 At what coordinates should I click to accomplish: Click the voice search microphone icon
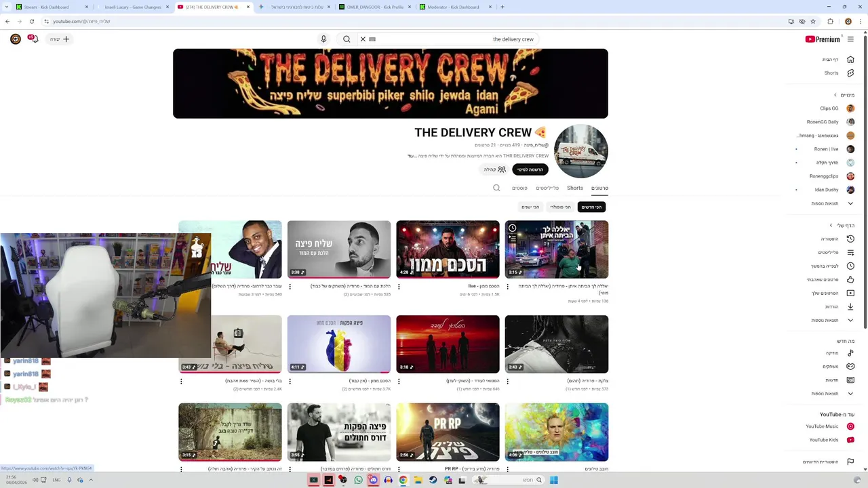(x=323, y=39)
